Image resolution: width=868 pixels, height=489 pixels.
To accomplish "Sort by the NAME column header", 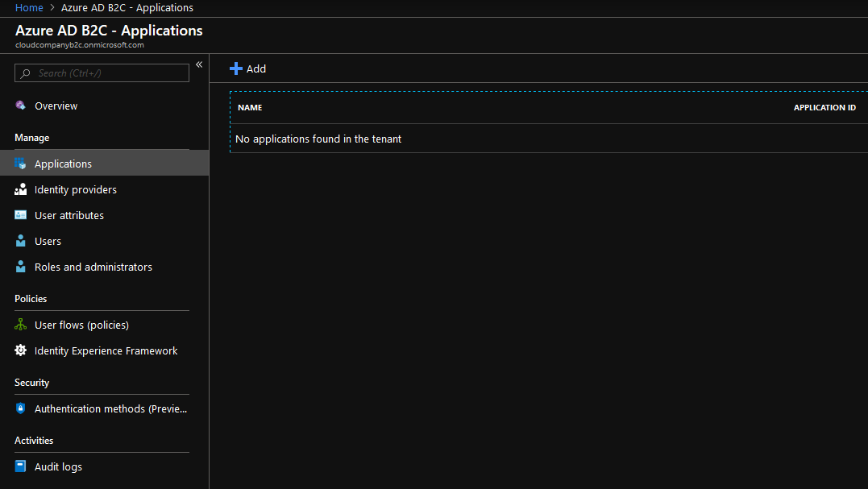I will 250,107.
